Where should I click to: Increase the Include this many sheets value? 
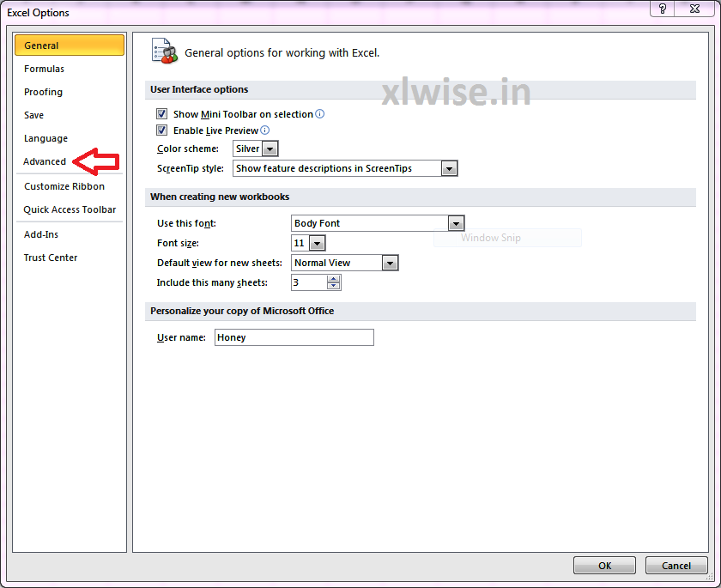click(336, 278)
